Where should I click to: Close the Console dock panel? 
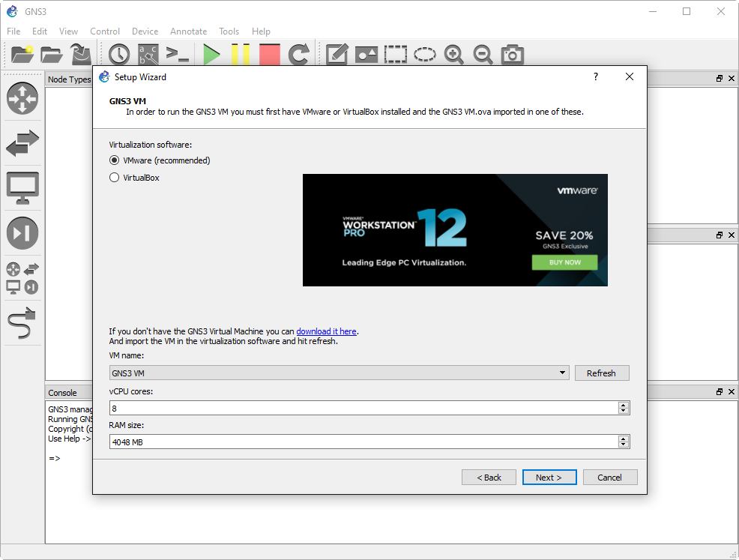pos(732,392)
